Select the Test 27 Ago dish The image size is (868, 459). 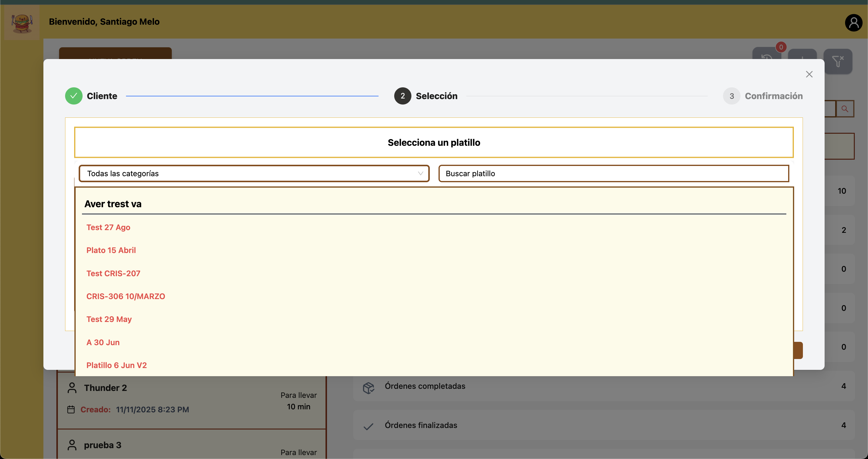point(108,227)
